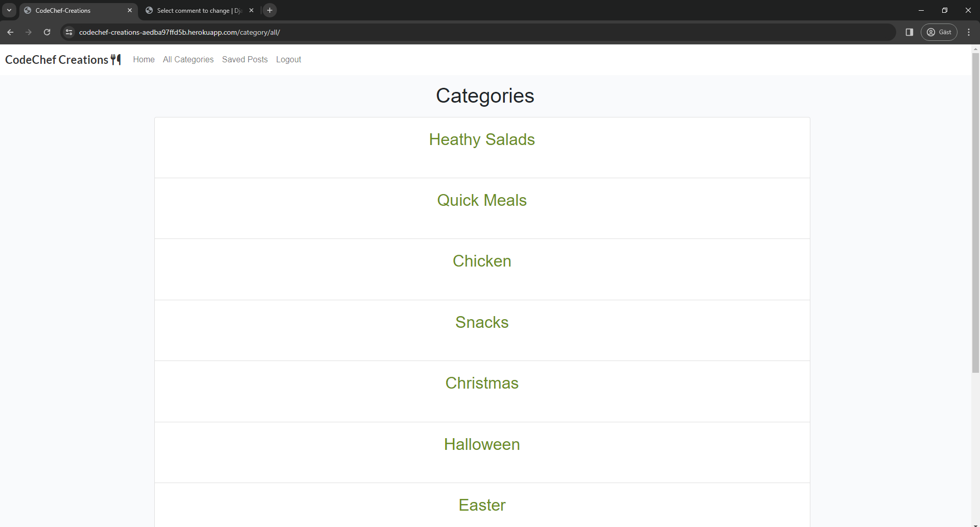Click the CodeChef Creations logo with utensils icon

pos(63,60)
